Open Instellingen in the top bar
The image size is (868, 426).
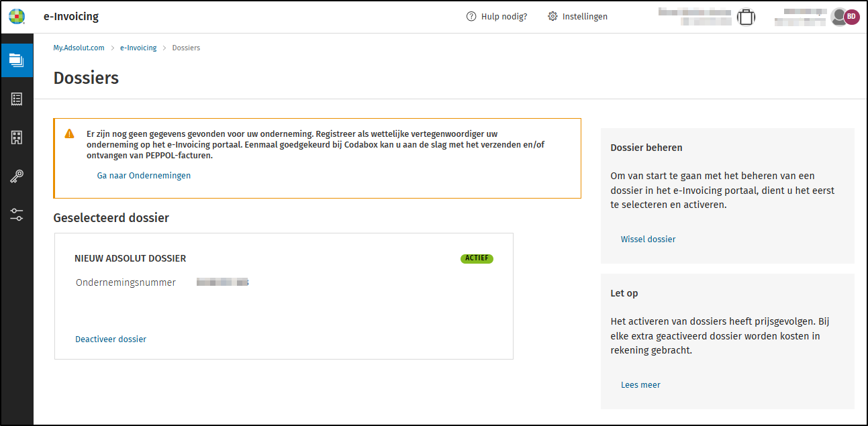pos(577,17)
